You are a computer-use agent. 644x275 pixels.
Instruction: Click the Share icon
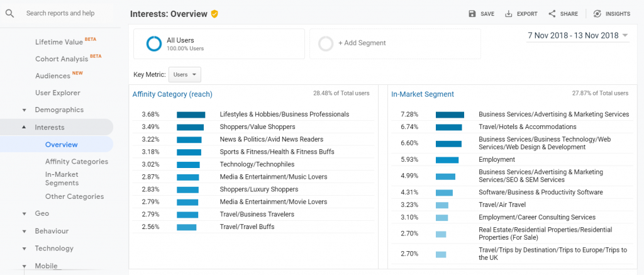552,14
